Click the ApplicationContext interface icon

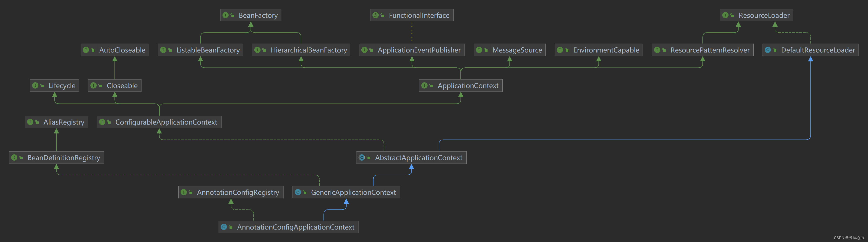[x=424, y=85]
